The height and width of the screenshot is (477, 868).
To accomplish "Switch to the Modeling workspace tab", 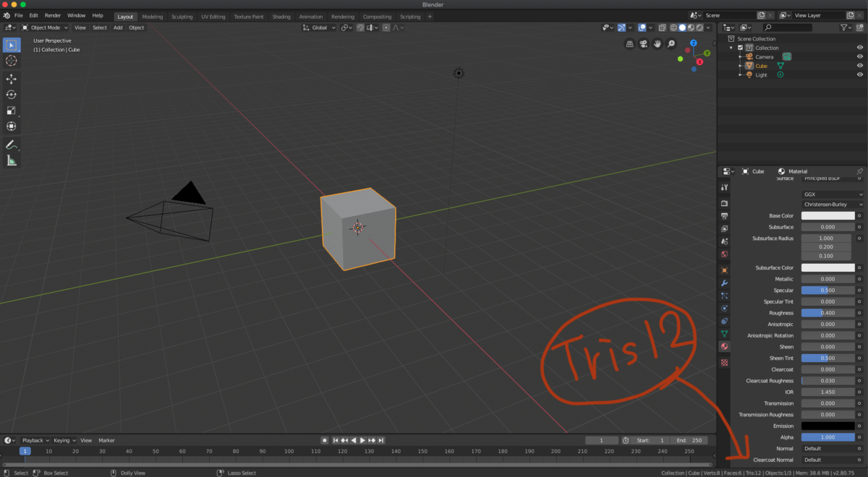I will coord(152,17).
